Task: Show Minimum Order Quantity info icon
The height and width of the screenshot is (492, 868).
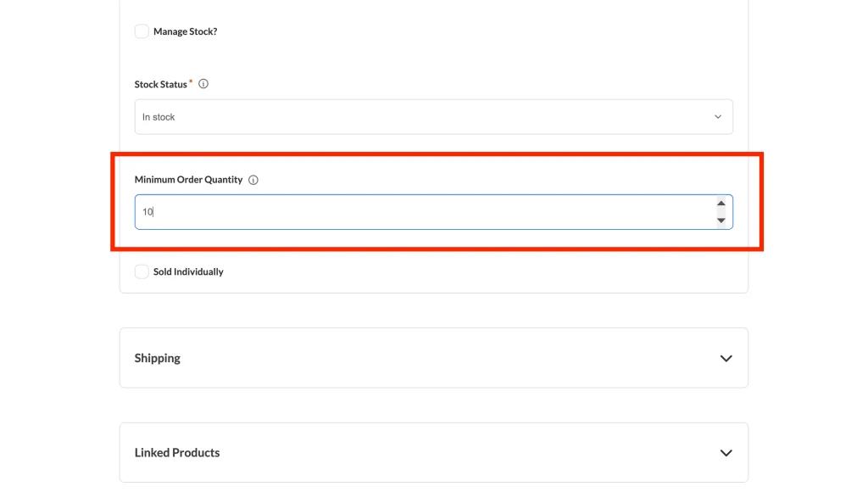Action: click(x=253, y=180)
